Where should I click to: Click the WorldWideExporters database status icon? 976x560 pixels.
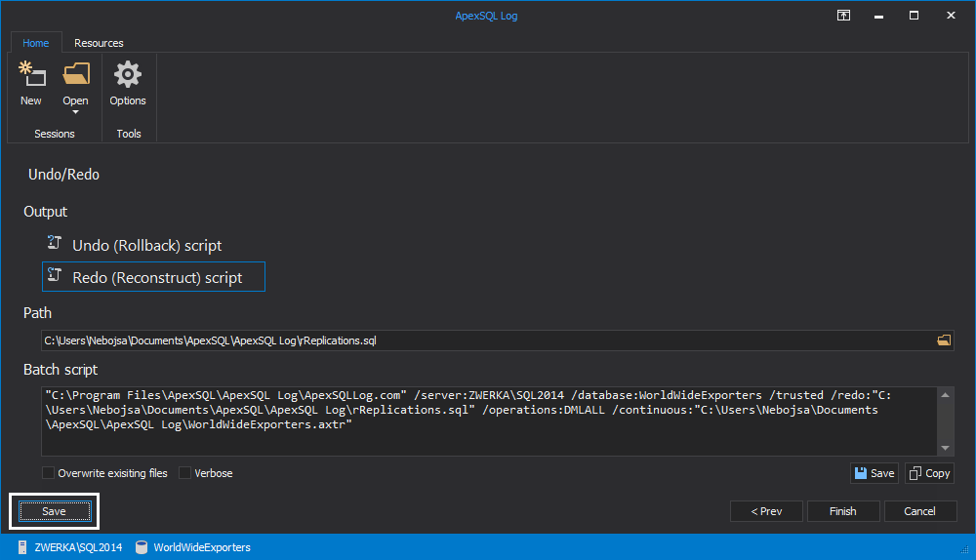point(142,547)
